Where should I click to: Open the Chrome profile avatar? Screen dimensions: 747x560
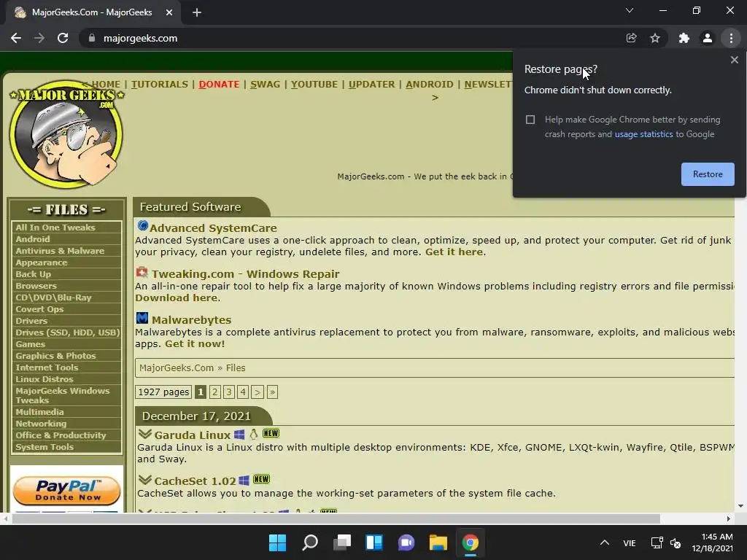pyautogui.click(x=708, y=38)
